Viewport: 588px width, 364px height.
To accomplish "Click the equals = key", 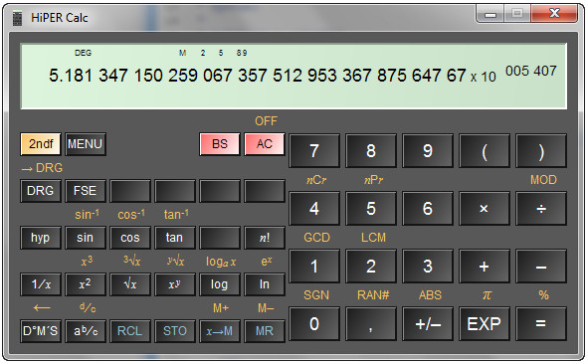I will [x=541, y=324].
